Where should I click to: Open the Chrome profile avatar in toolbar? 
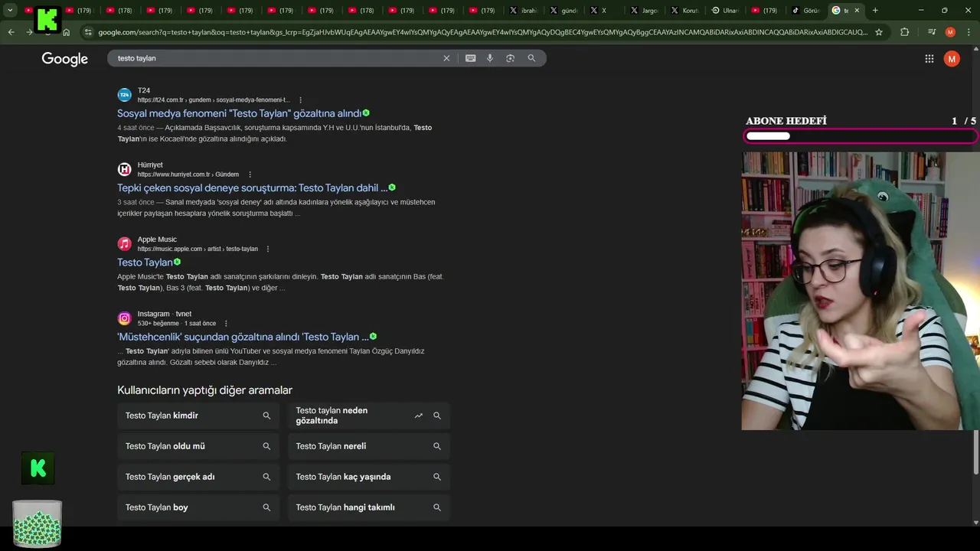point(950,32)
